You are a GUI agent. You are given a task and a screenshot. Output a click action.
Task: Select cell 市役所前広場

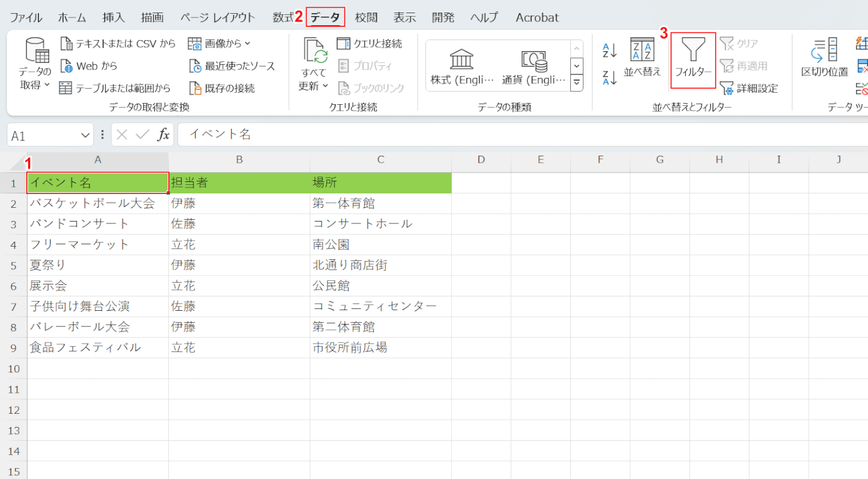380,347
